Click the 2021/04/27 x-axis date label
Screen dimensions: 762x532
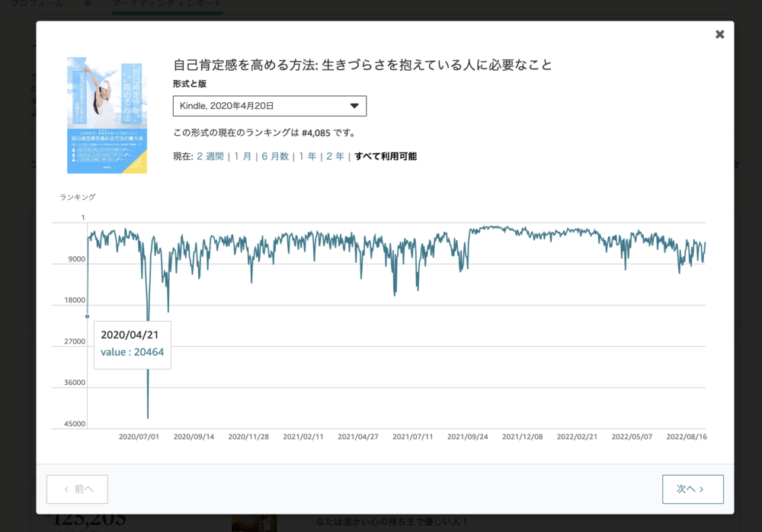[358, 437]
